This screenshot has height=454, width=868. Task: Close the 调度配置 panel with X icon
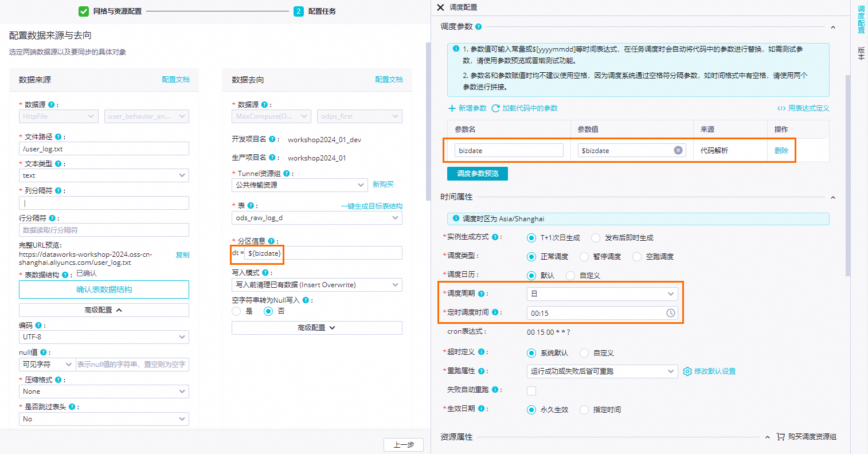pyautogui.click(x=440, y=7)
